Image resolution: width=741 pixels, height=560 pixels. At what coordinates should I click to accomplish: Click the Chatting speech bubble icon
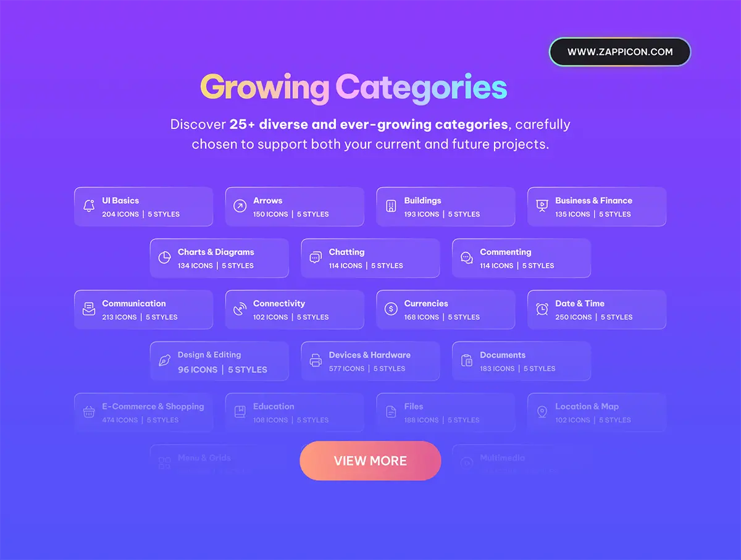coord(316,258)
